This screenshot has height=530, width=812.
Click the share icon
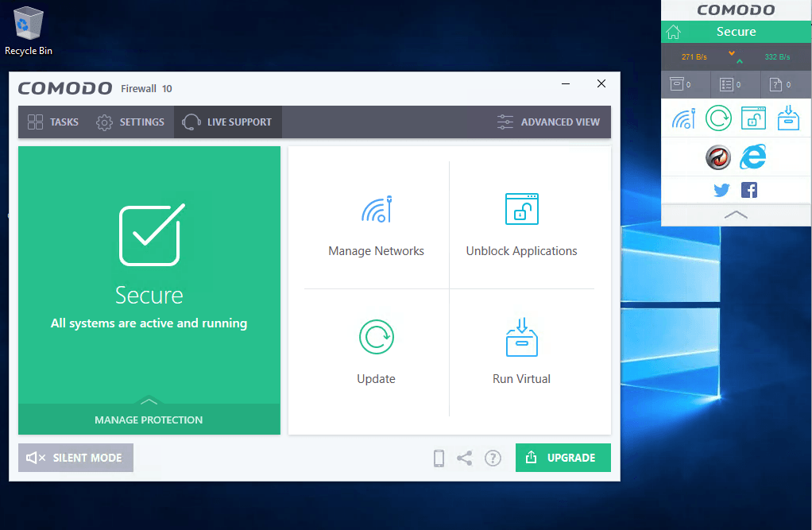click(465, 458)
